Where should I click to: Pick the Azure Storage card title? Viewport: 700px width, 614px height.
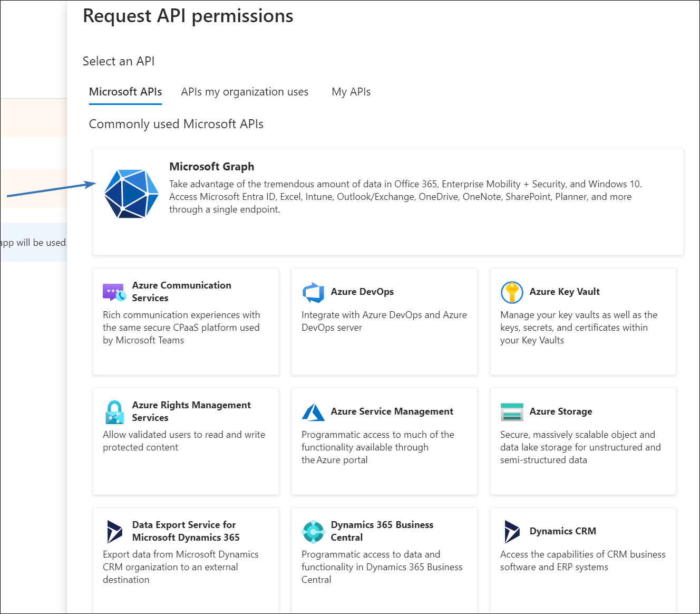coord(560,411)
